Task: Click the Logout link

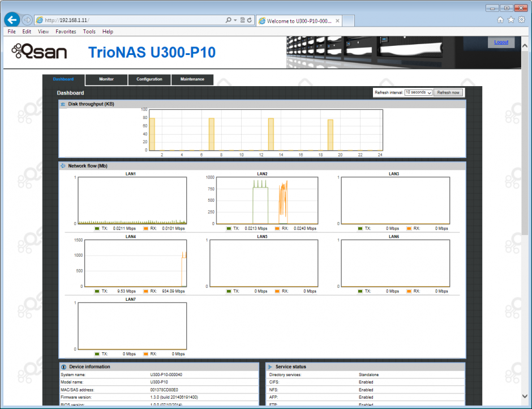Action: [501, 42]
